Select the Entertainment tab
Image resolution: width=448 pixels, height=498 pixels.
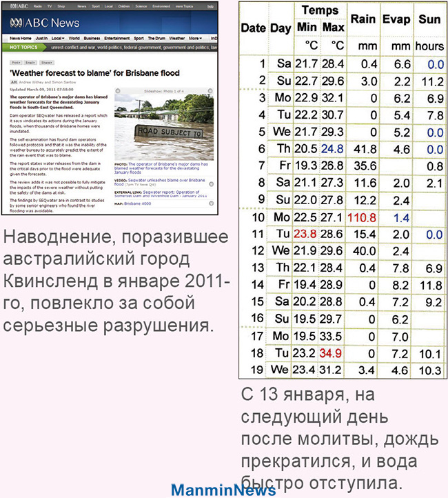[x=117, y=38]
